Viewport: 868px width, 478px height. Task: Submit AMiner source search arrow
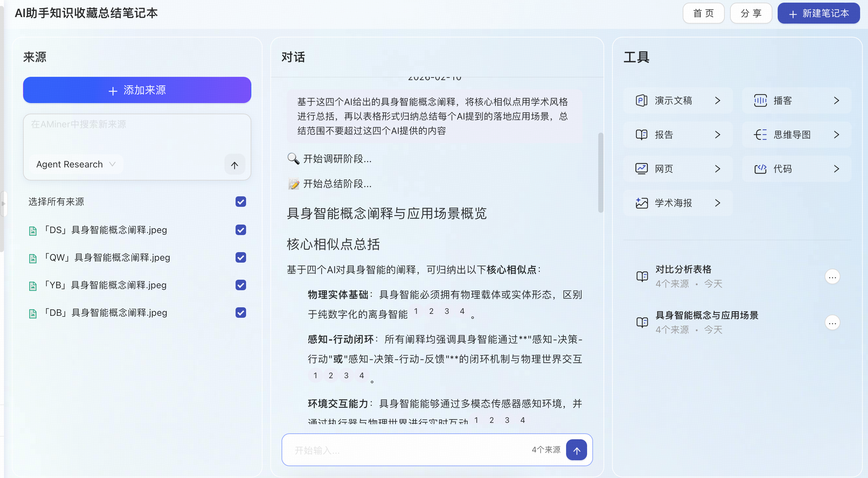coord(235,165)
